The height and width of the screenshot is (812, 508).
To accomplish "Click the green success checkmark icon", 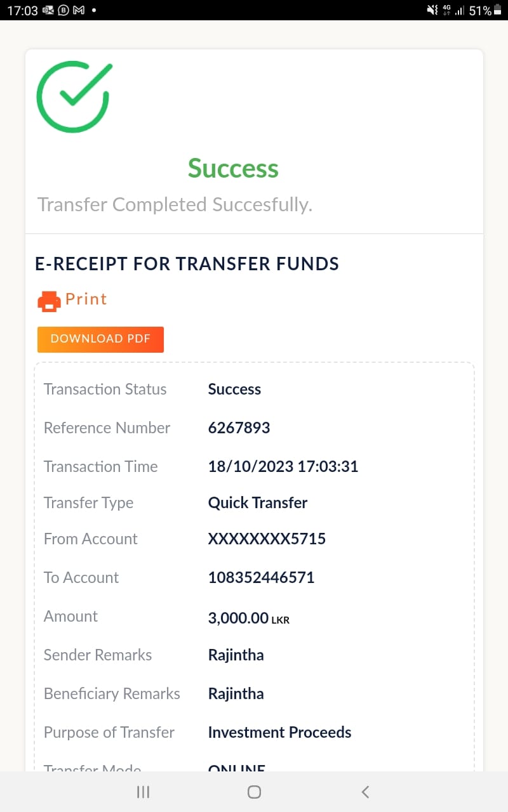I will [x=74, y=96].
